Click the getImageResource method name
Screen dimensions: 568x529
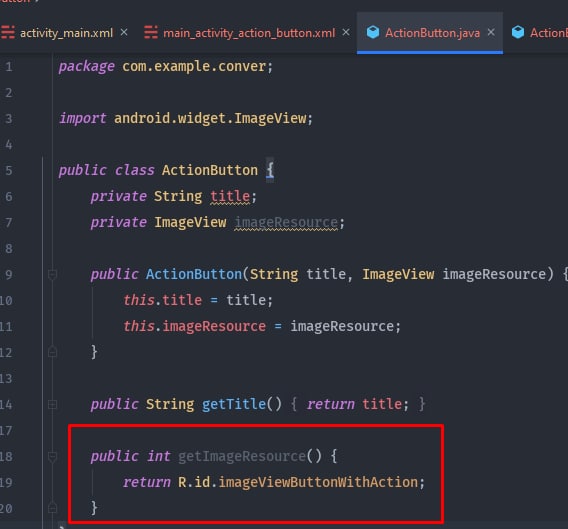point(242,457)
